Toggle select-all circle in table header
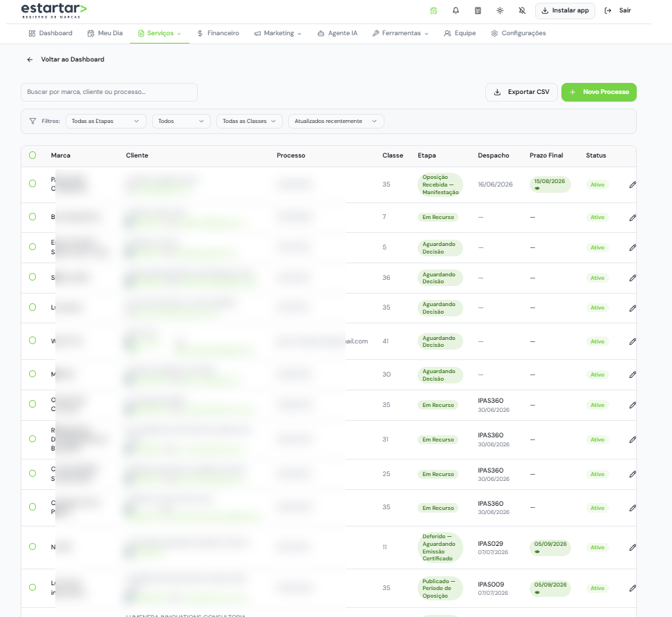This screenshot has height=617, width=672. point(32,155)
